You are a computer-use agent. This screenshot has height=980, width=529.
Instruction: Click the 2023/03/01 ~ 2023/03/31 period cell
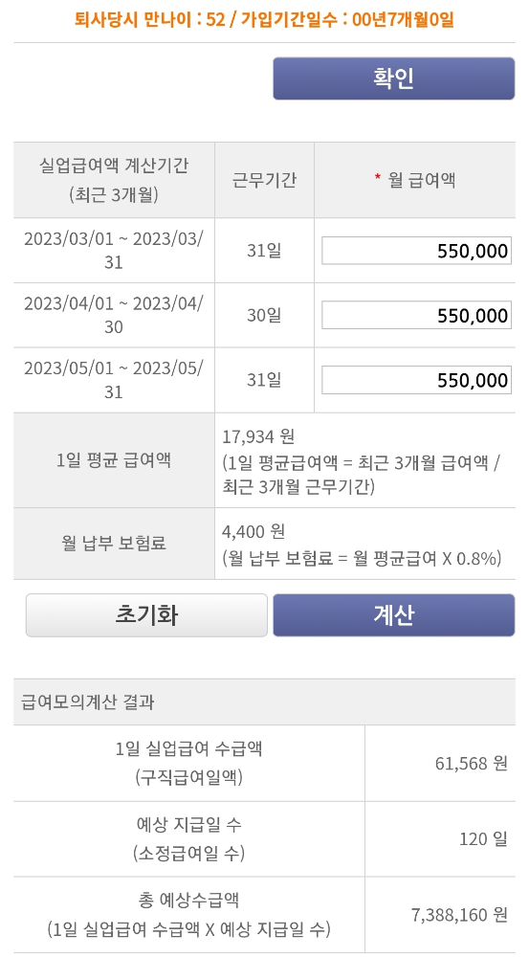[x=114, y=250]
